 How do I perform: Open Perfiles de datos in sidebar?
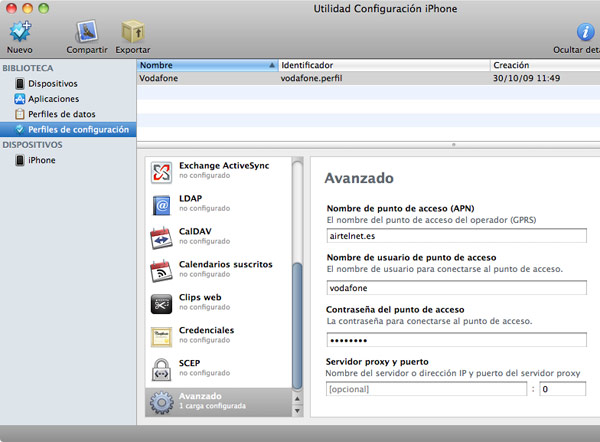(x=61, y=114)
